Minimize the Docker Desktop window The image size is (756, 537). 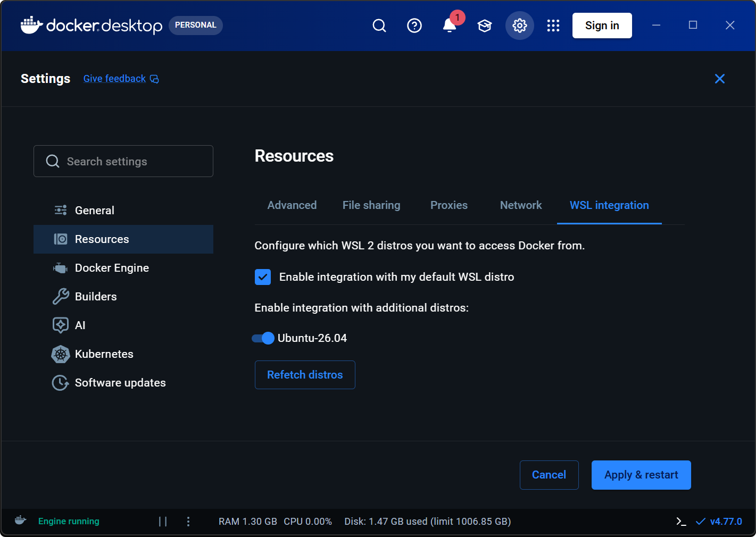point(657,25)
